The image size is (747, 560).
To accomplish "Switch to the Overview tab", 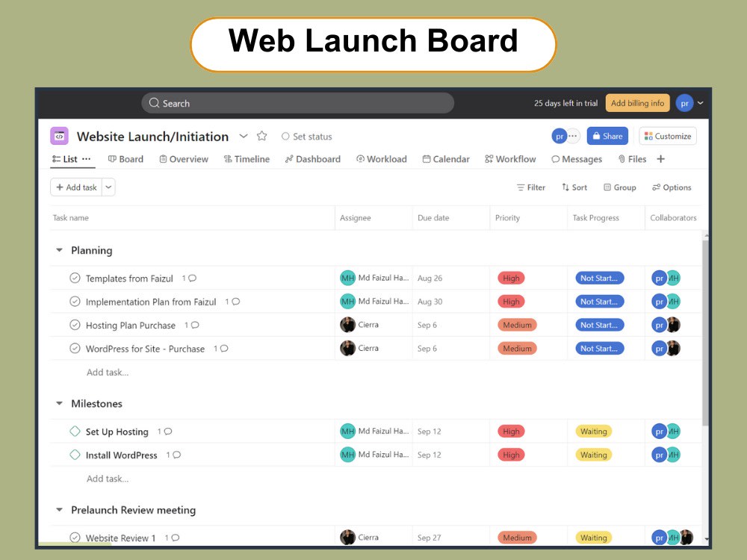I will [184, 159].
